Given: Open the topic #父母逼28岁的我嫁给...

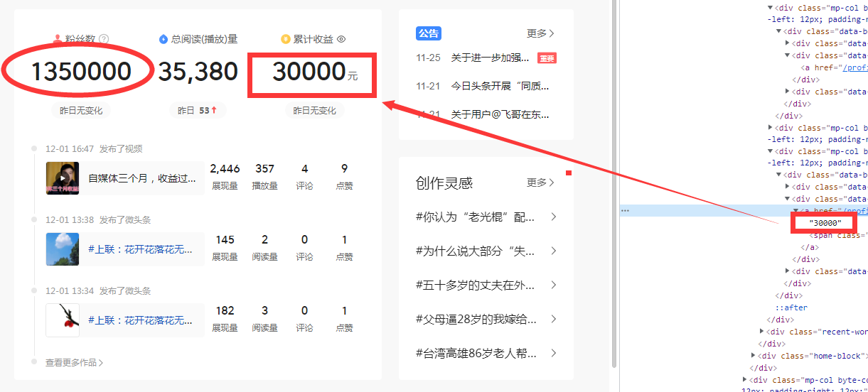Looking at the screenshot, I should (x=476, y=320).
